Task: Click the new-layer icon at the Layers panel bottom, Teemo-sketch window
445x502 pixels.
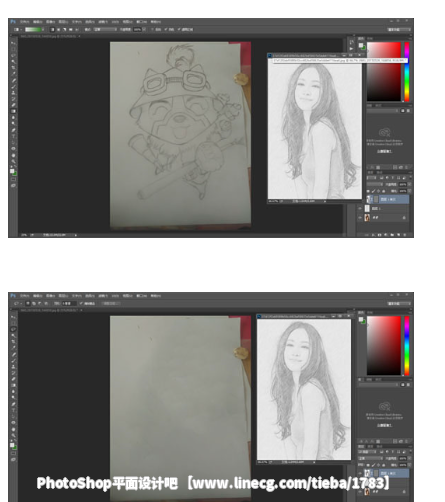Action: pos(398,235)
